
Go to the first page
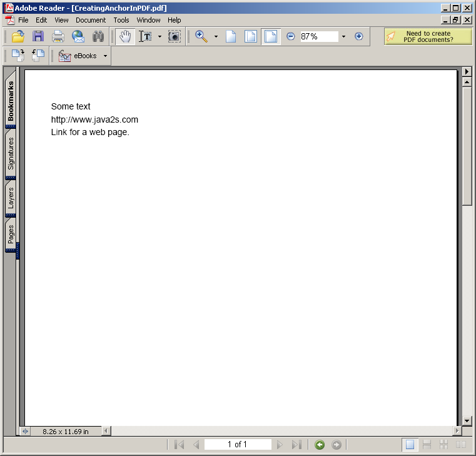coord(180,445)
